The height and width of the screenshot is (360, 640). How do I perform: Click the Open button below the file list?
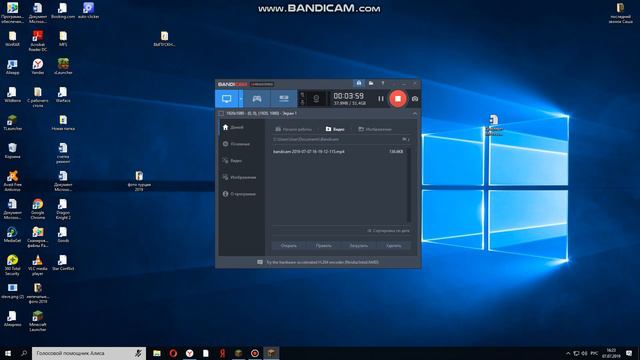(289, 246)
